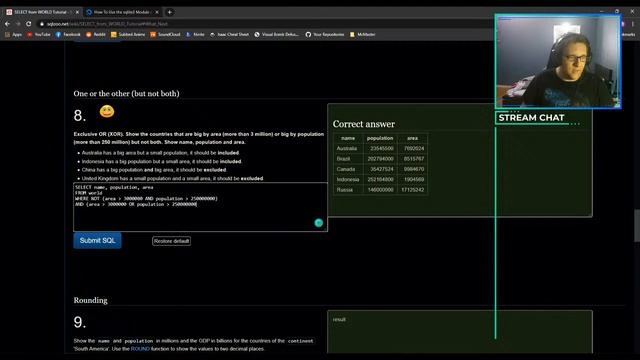Click the 'result' label in question 9 panel
640x360 pixels.
(339, 320)
